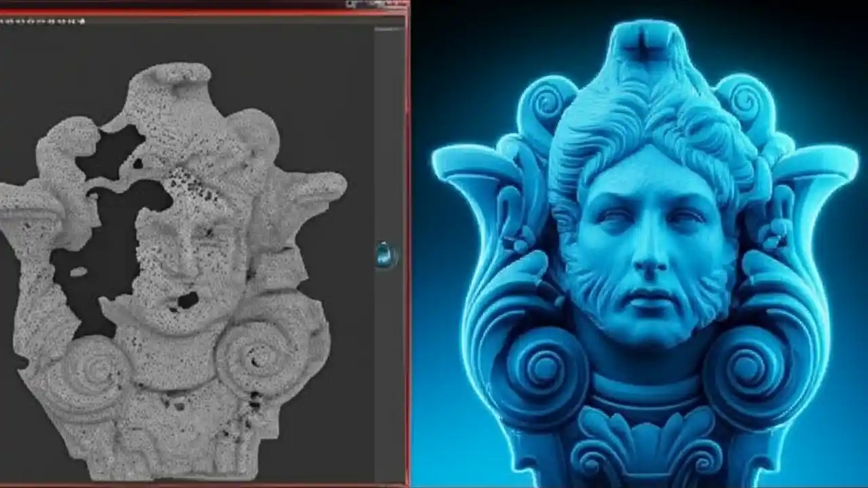868x488 pixels.
Task: Click the blue material sphere swatch
Action: (382, 258)
